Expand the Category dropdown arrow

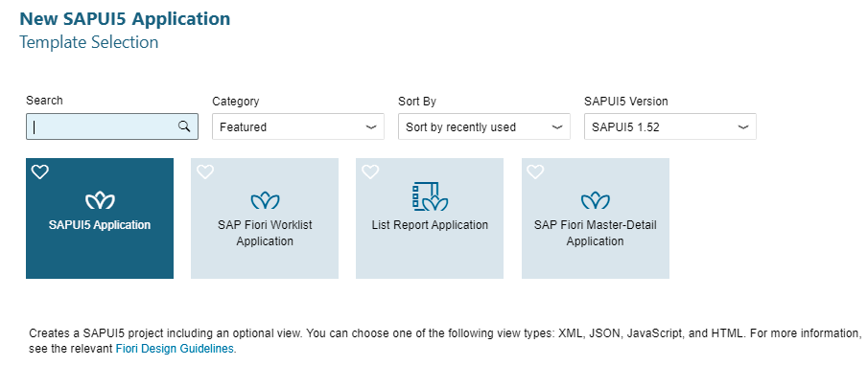[x=371, y=127]
